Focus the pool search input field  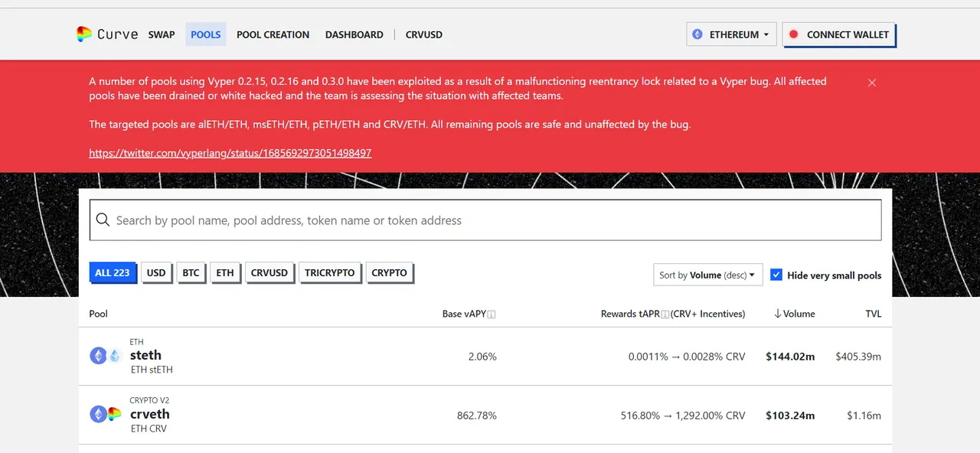[485, 220]
